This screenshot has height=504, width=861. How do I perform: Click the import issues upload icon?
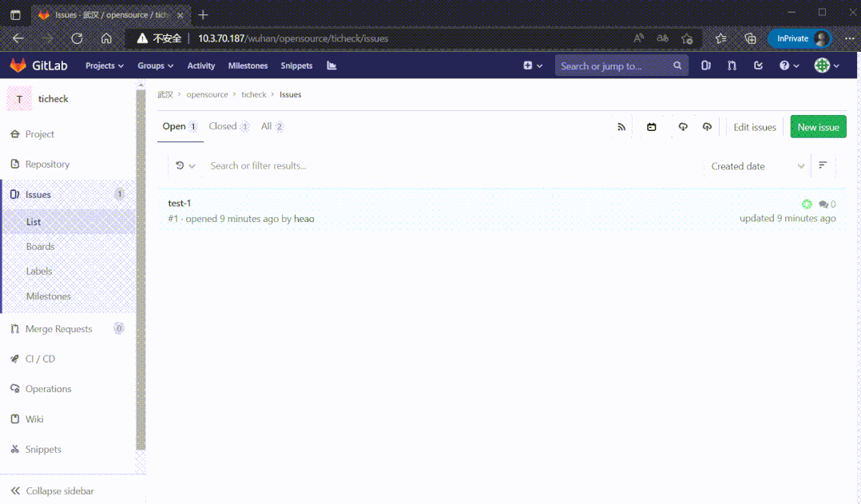[x=707, y=127]
